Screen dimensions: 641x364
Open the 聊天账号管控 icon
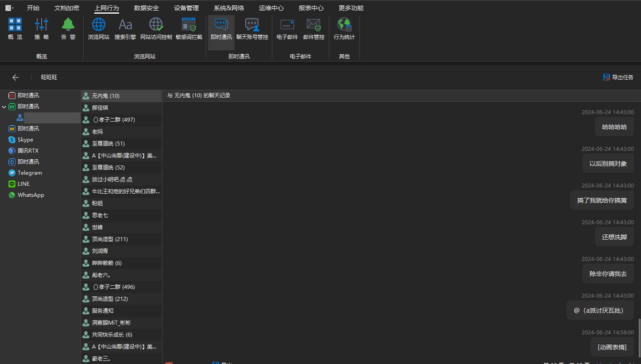252,29
